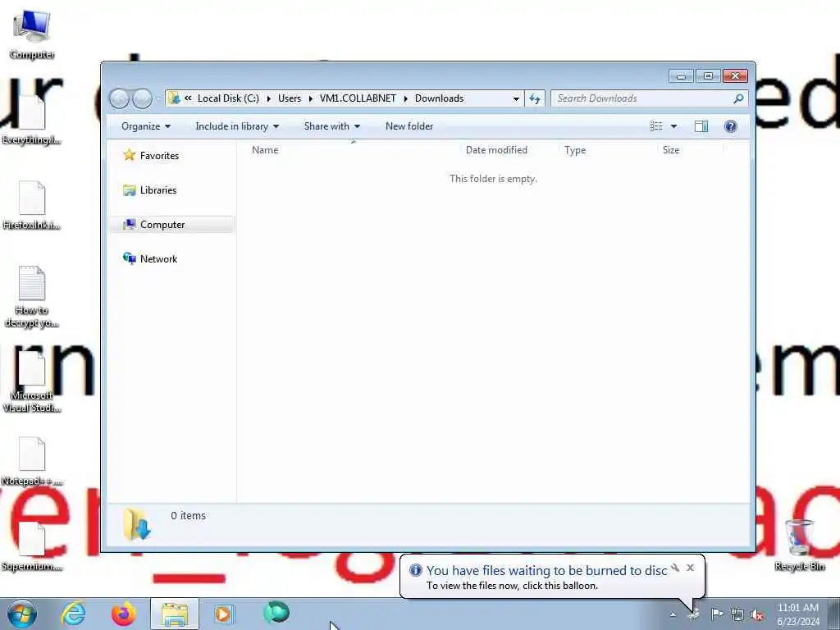Viewport: 840px width, 630px height.
Task: Select Network in navigation pane
Action: [x=158, y=259]
